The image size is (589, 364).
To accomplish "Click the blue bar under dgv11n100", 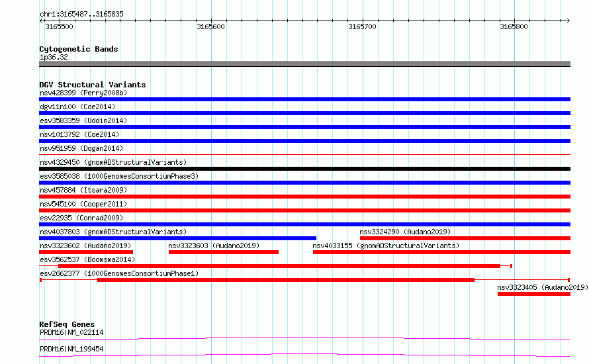I will (x=304, y=113).
